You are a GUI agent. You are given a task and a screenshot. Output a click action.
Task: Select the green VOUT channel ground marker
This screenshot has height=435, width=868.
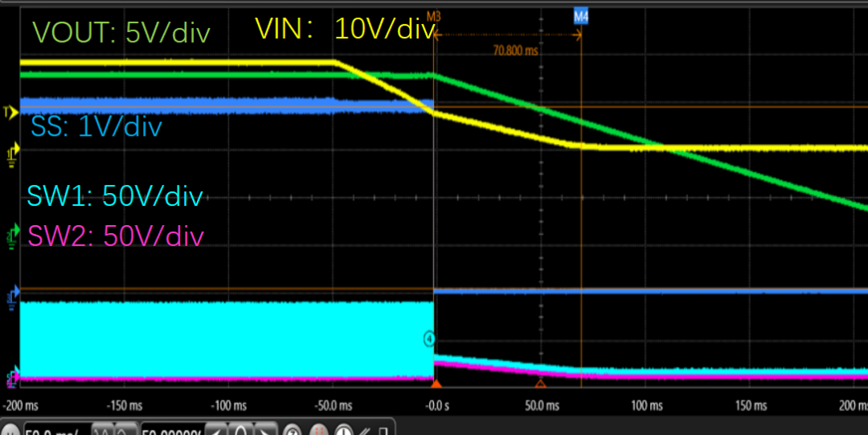click(12, 235)
